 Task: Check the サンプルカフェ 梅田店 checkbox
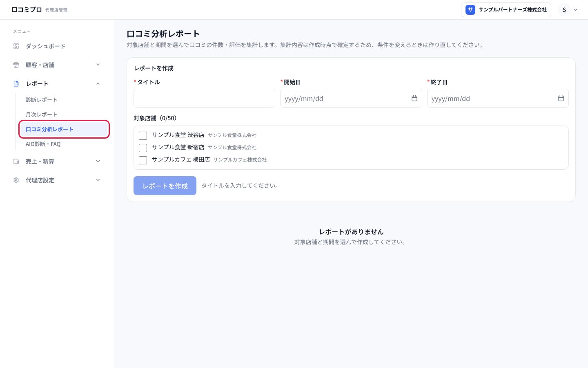[143, 160]
